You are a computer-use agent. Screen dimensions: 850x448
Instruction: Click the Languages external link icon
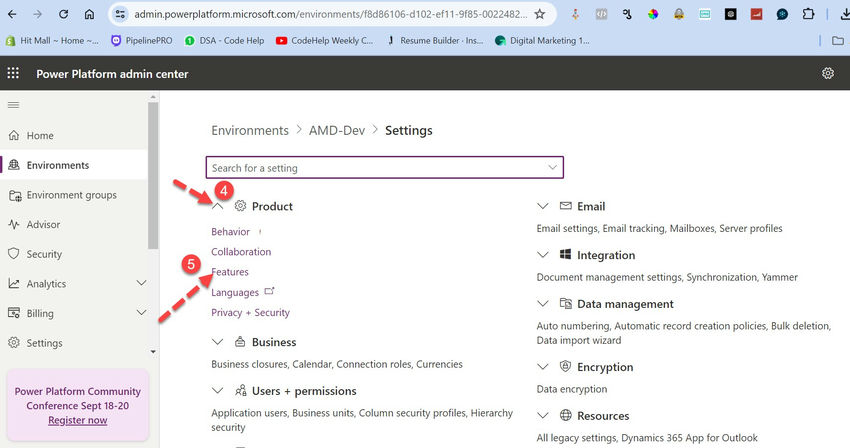(268, 292)
